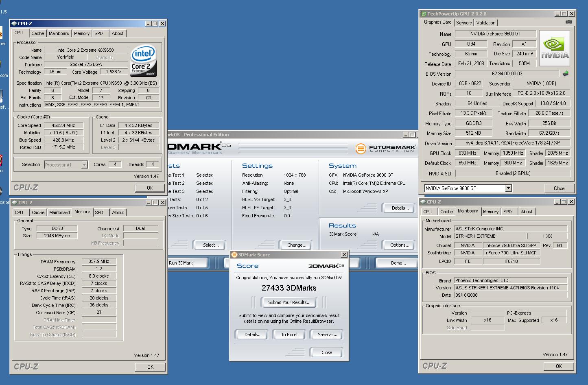
Task: Click the Bus Speed 428.8 MHz value
Action: [63, 140]
